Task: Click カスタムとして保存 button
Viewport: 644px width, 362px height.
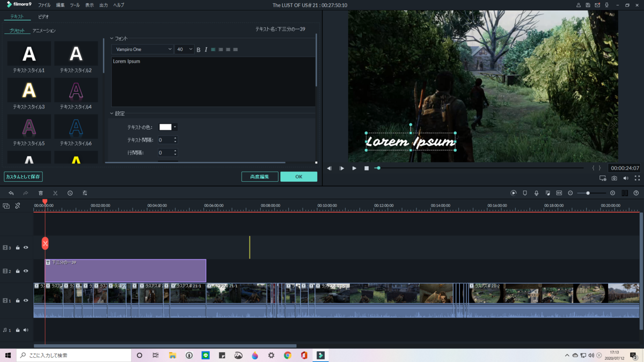Action: click(x=23, y=176)
